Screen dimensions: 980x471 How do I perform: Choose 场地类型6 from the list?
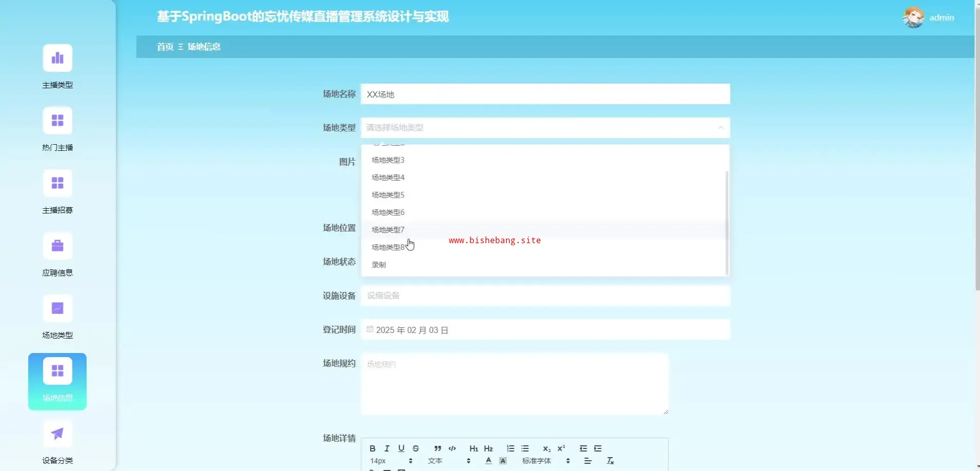point(543,212)
